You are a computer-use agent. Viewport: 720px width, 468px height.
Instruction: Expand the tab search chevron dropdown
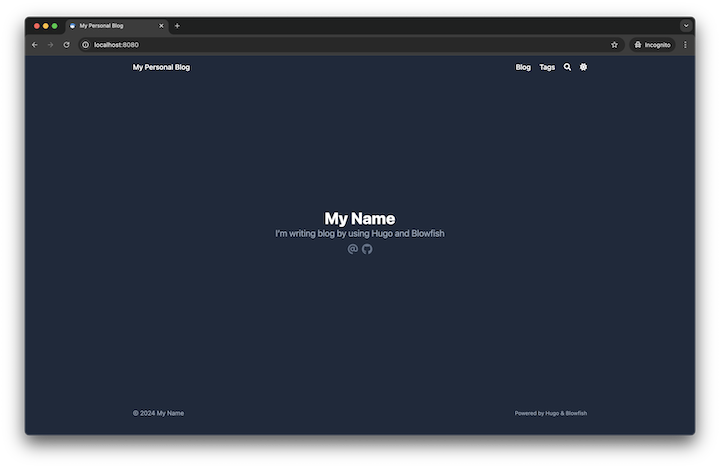click(686, 26)
